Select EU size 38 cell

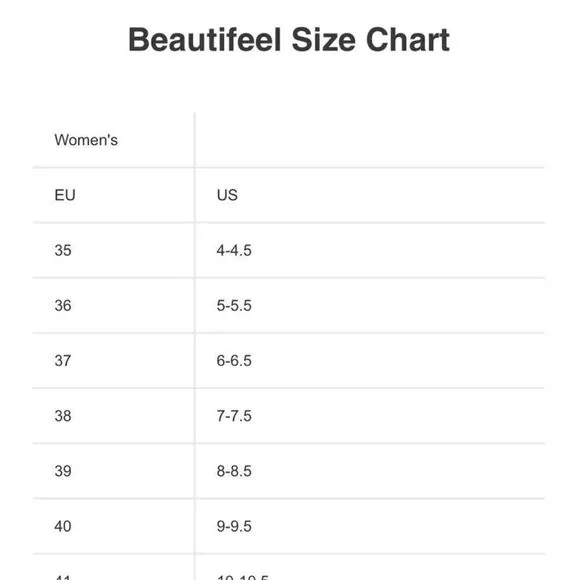point(114,416)
